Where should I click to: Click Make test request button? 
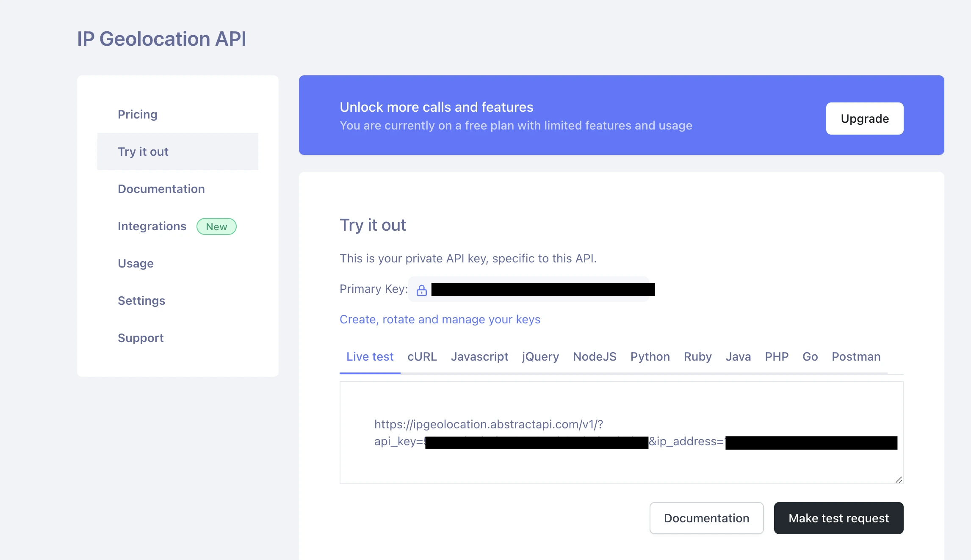(838, 518)
